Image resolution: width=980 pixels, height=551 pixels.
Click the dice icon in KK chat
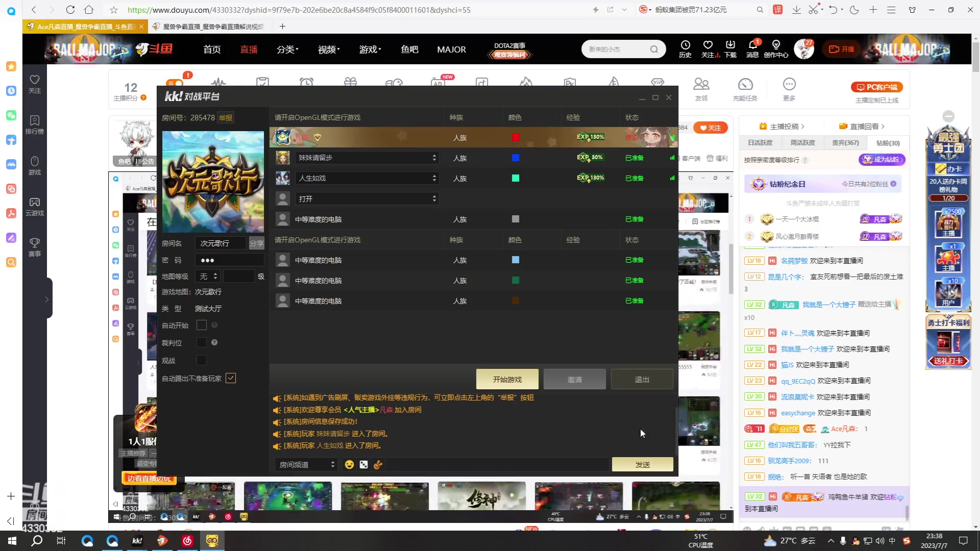(363, 464)
